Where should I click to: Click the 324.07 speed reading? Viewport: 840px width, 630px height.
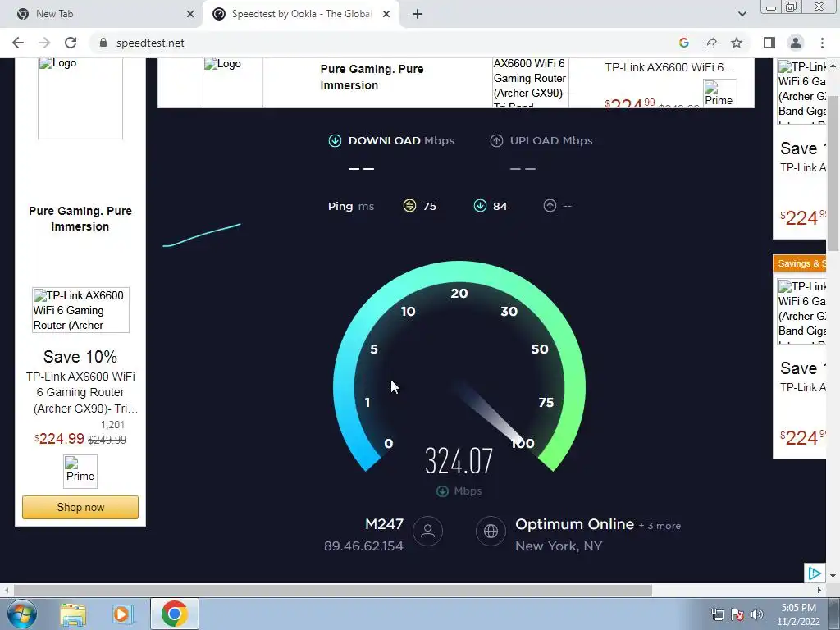[459, 461]
